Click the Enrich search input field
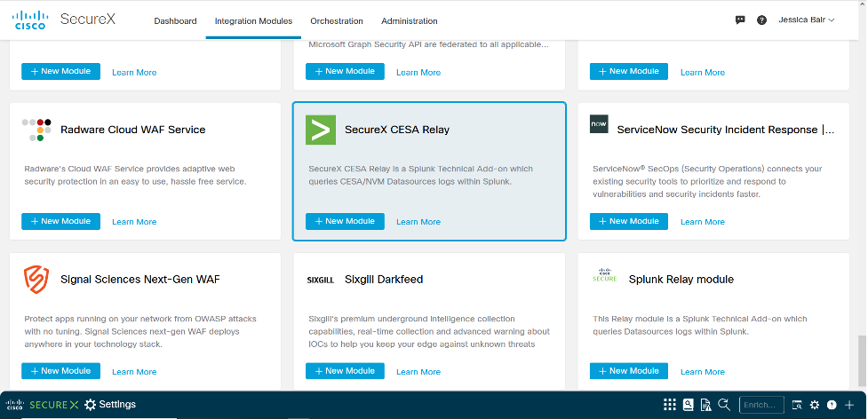This screenshot has width=868, height=419. 760,405
